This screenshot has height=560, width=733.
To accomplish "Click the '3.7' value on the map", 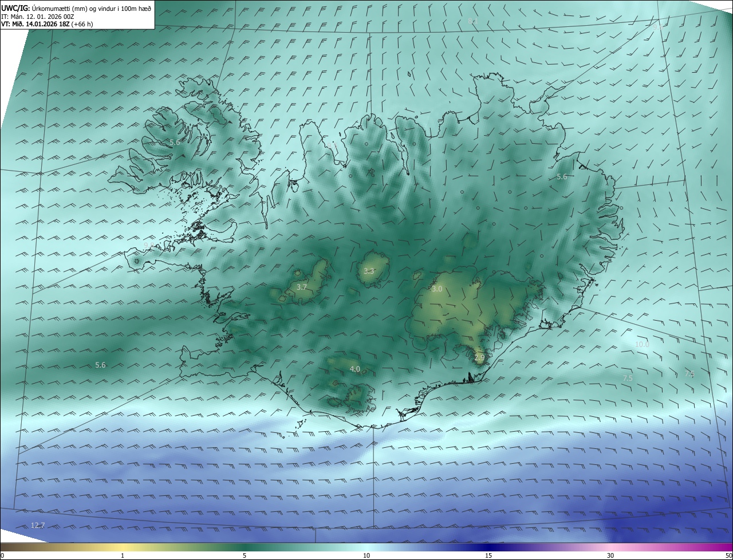I will point(302,287).
